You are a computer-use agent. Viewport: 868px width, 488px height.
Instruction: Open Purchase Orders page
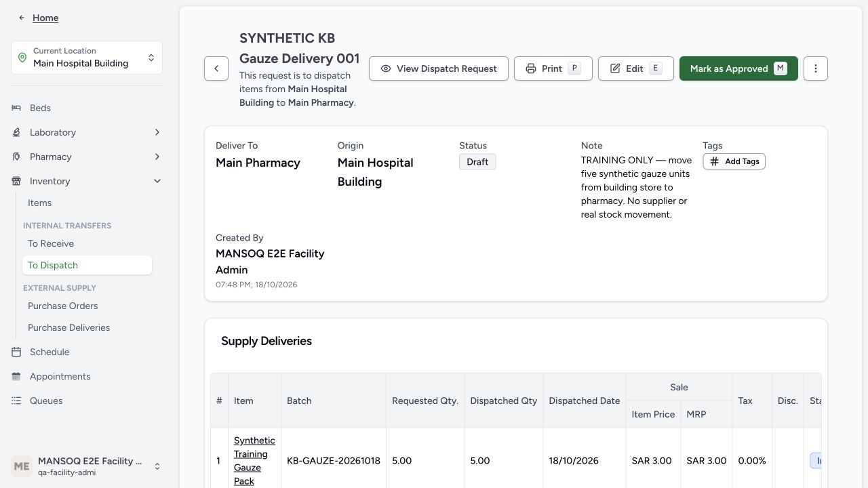[x=62, y=306]
